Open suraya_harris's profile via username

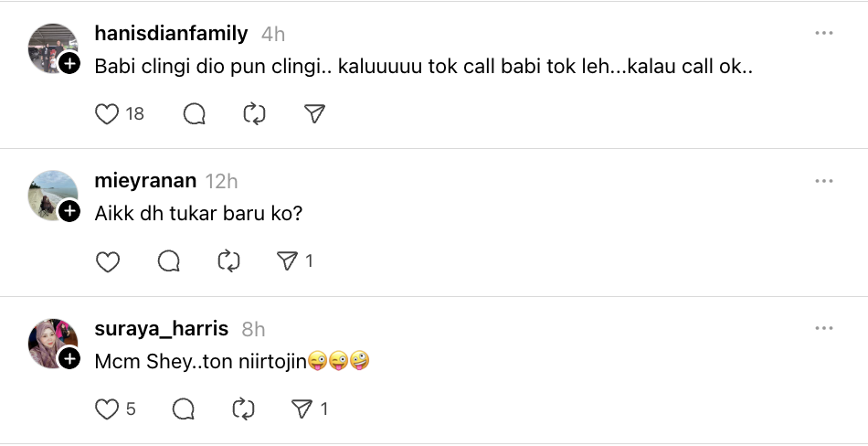(x=161, y=328)
